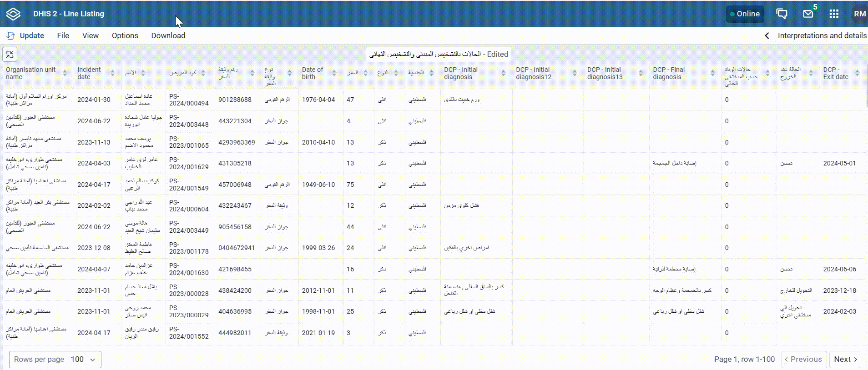Go to the Next page

tap(844, 359)
